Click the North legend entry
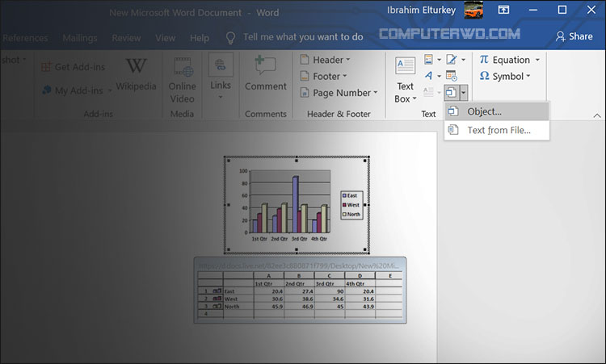 351,214
